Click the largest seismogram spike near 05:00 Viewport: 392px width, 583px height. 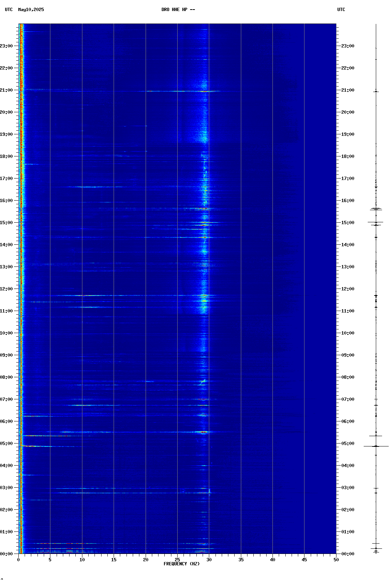(376, 446)
